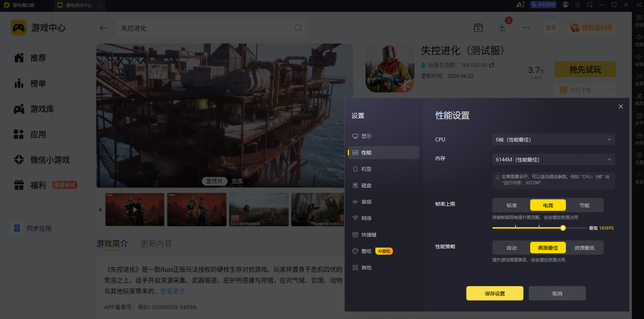
Task: Open 榜单 rankings in the sidebar
Action: (x=30, y=84)
